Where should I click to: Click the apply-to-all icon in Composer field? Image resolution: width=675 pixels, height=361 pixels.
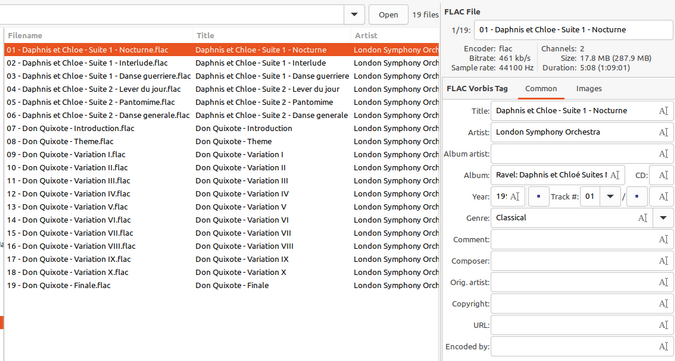(663, 261)
